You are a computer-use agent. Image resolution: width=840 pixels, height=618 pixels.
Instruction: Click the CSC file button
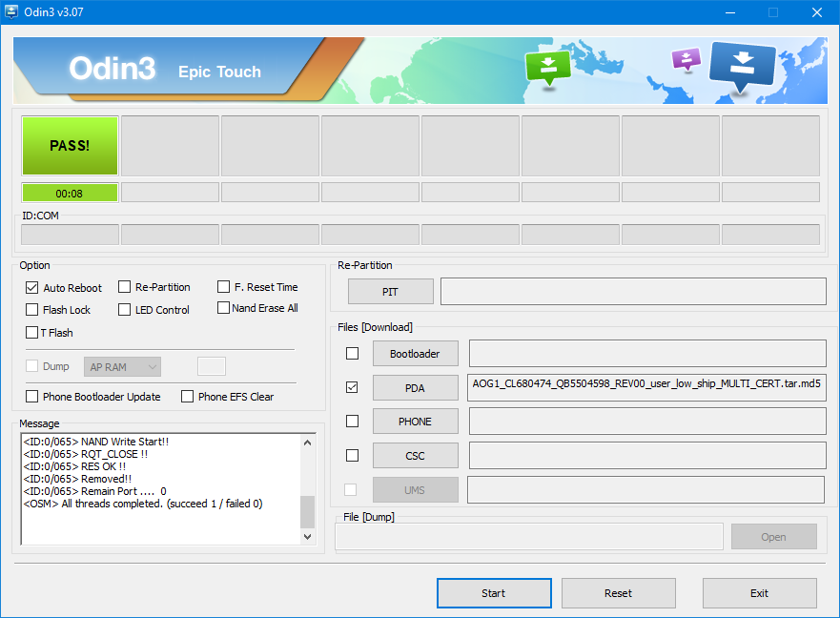[415, 456]
